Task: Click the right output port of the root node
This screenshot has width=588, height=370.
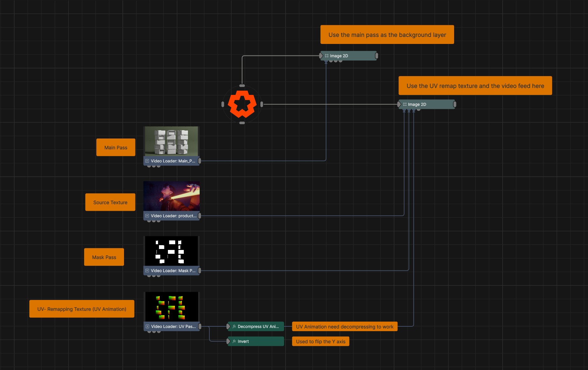Action: coord(262,104)
